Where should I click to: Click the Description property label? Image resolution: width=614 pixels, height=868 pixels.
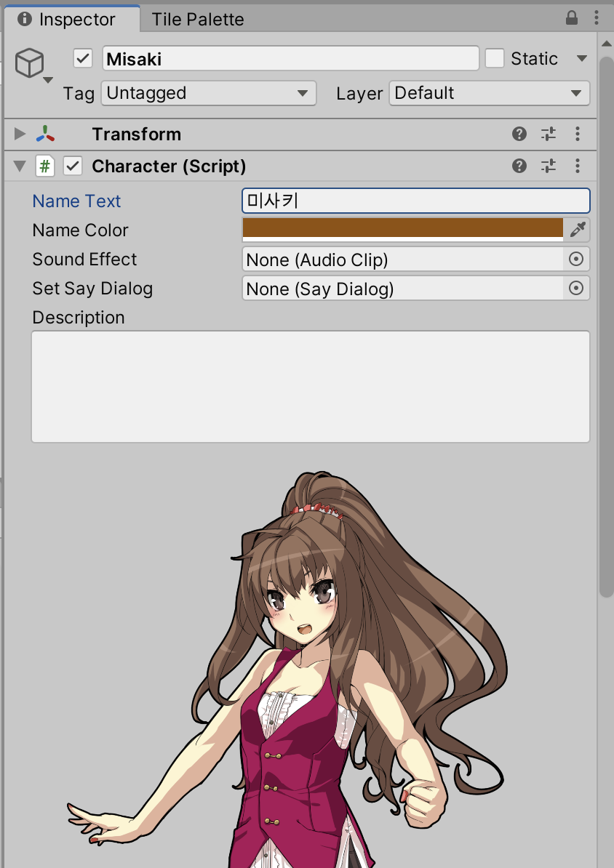tap(78, 317)
